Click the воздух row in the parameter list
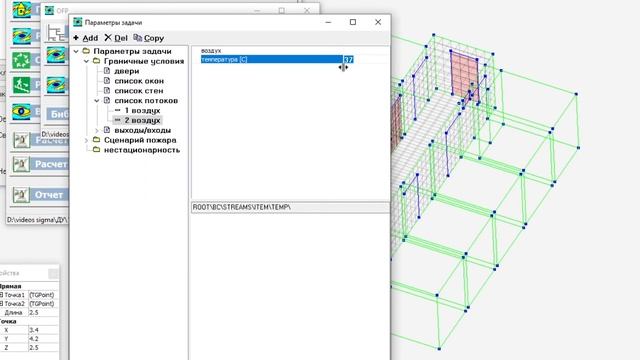The height and width of the screenshot is (360, 640). (211, 51)
